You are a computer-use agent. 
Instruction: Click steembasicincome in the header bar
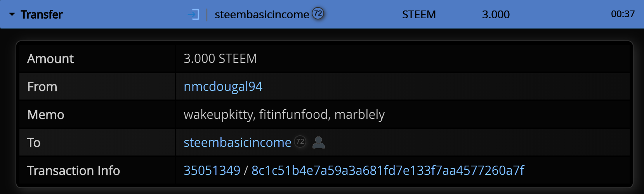click(x=262, y=14)
